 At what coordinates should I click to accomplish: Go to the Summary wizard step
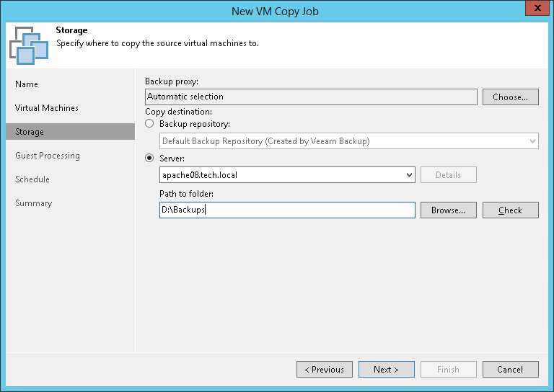(34, 203)
